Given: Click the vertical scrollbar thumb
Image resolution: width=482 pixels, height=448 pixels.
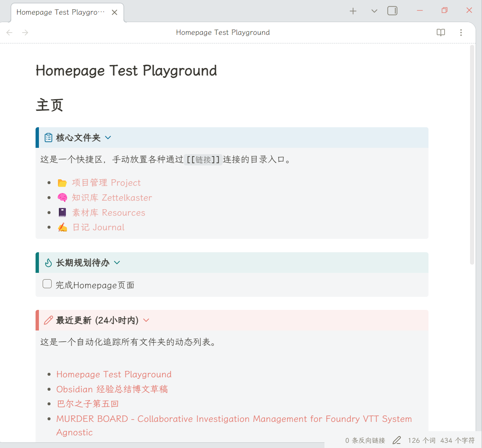Looking at the screenshot, I should 472,153.
